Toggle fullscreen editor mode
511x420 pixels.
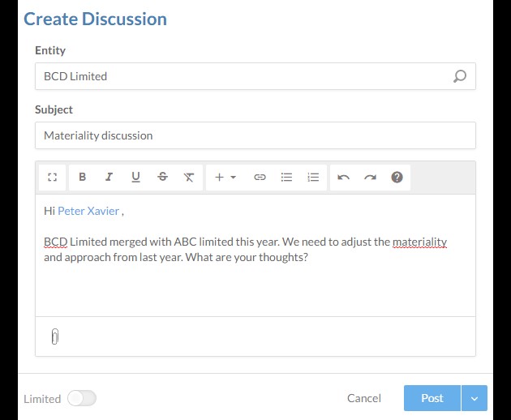pyautogui.click(x=52, y=178)
